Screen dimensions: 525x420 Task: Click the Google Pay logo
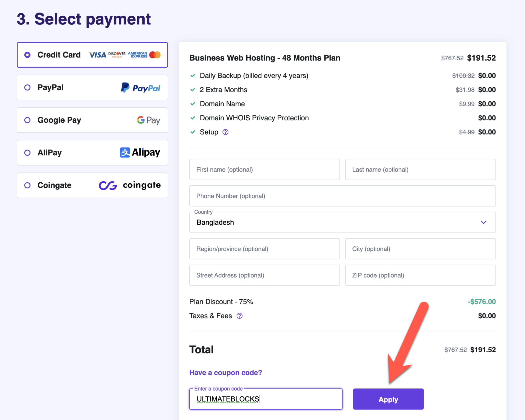click(148, 120)
